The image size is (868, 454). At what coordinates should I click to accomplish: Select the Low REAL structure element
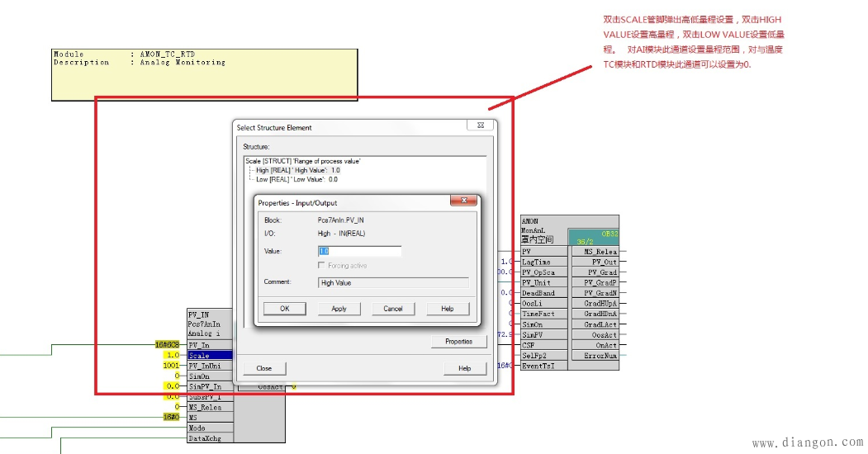(296, 179)
